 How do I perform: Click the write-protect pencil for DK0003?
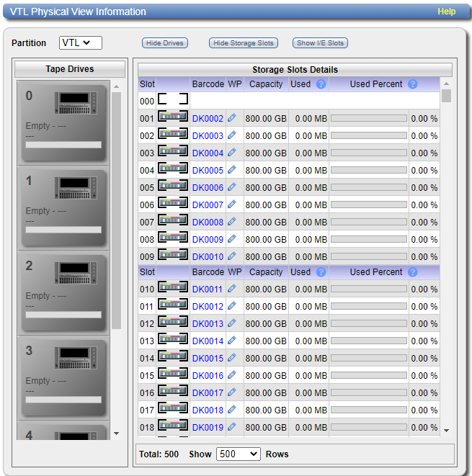click(232, 135)
